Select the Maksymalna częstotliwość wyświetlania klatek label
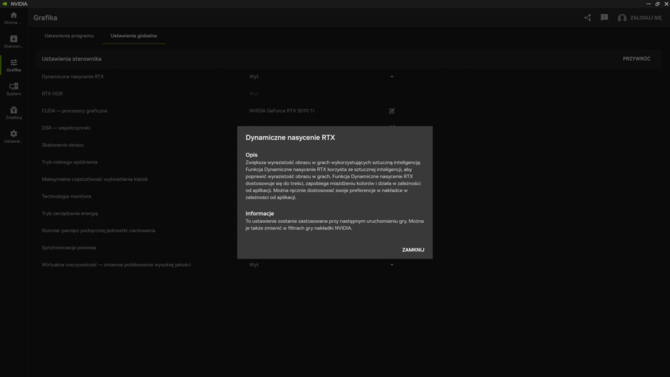Viewport: 670px width, 377px height. point(95,179)
